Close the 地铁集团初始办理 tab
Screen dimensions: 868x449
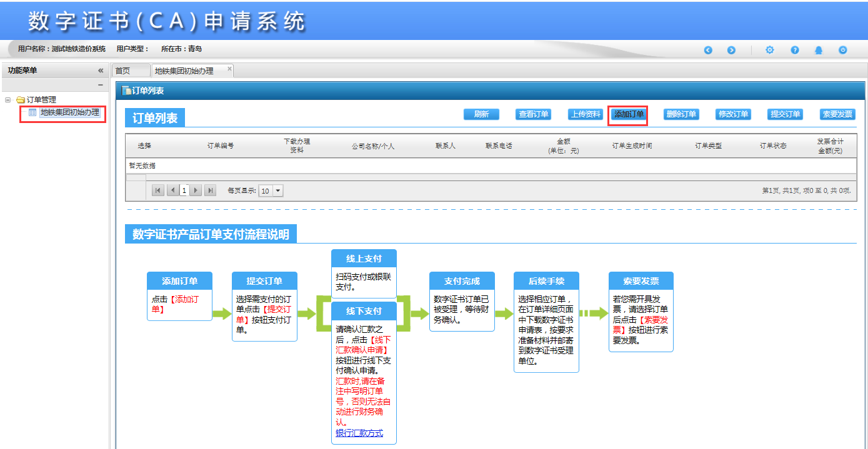(x=229, y=69)
